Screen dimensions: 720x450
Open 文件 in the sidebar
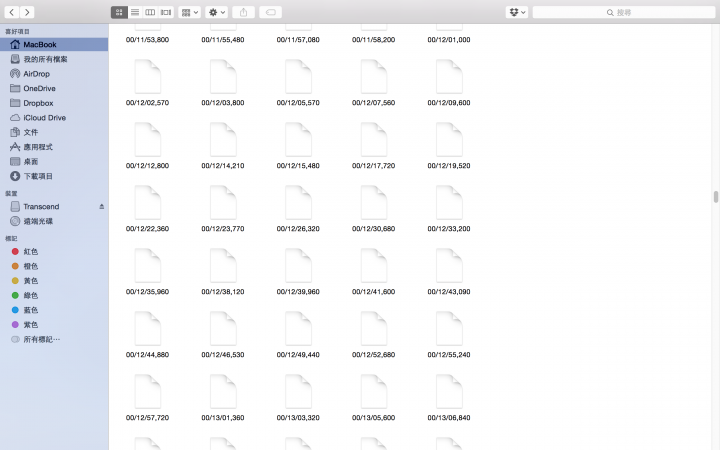[54, 132]
